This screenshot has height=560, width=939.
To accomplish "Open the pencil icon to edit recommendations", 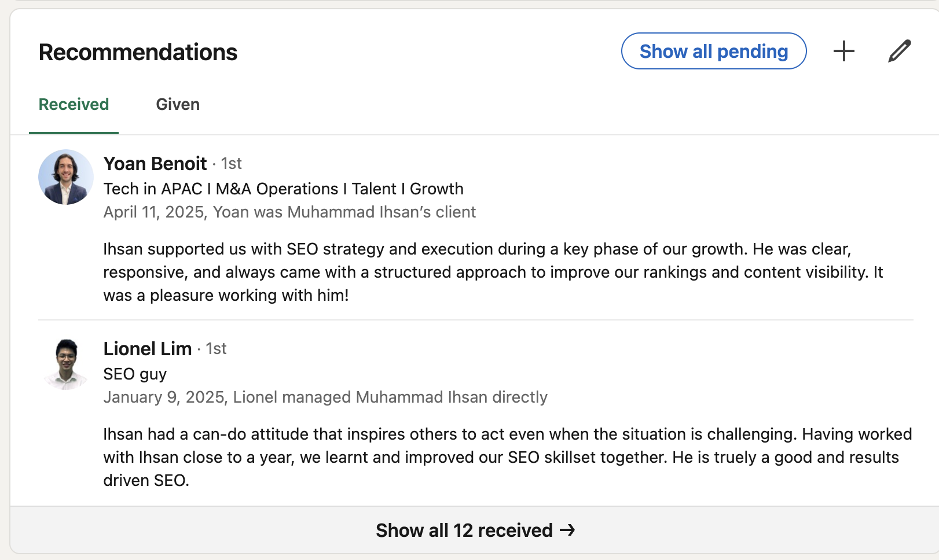I will coord(898,51).
